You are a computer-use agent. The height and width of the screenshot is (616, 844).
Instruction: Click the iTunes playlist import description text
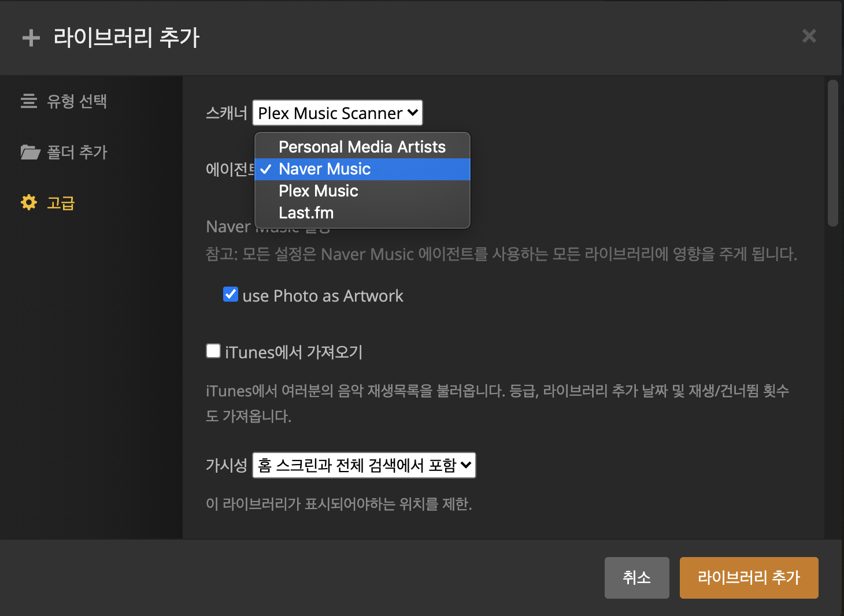tap(498, 403)
